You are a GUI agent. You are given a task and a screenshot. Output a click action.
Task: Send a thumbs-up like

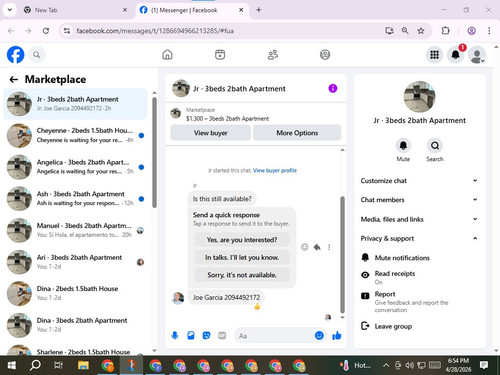(337, 335)
